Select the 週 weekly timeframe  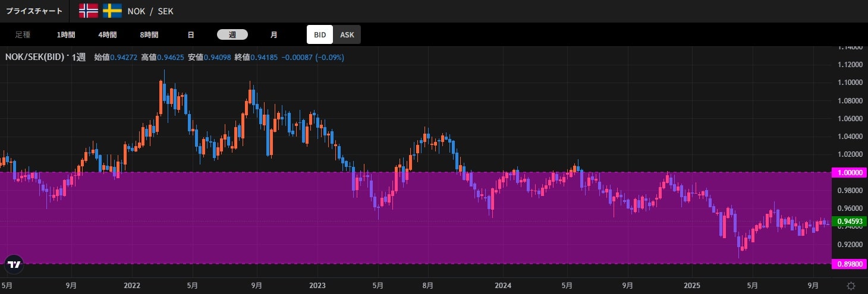pyautogui.click(x=232, y=34)
